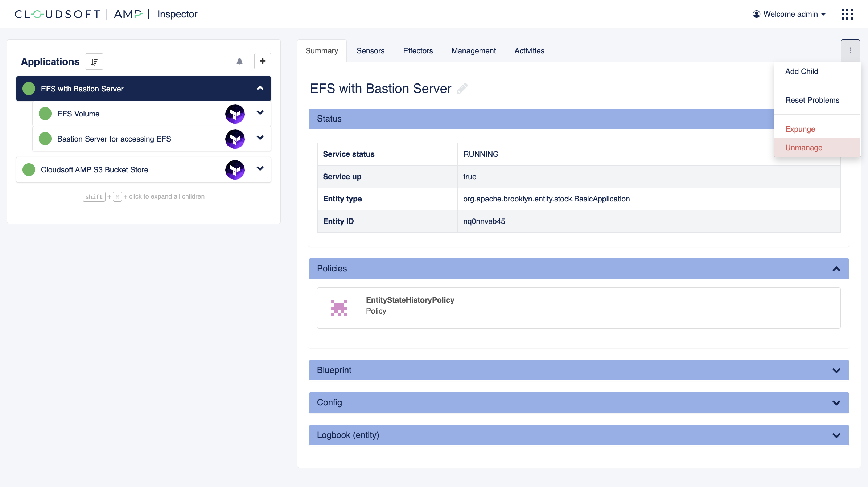
Task: Click green status dot of Bastion Server row
Action: [45, 139]
